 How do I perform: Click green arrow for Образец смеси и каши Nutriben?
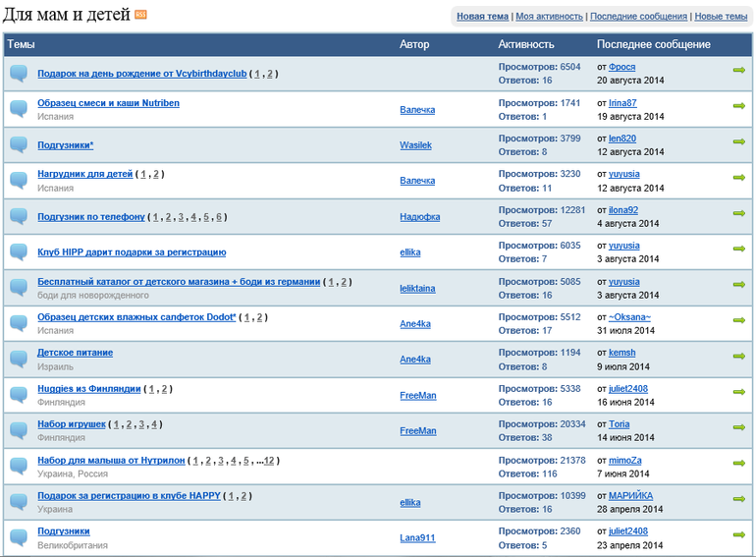(x=738, y=106)
